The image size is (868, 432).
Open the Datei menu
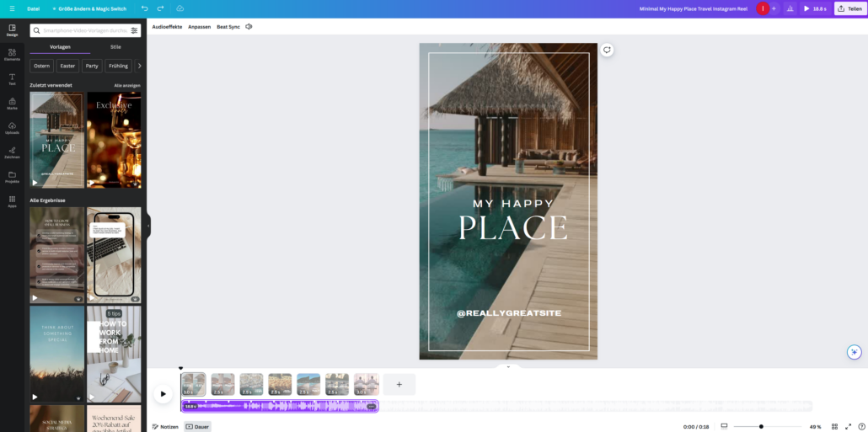click(34, 8)
